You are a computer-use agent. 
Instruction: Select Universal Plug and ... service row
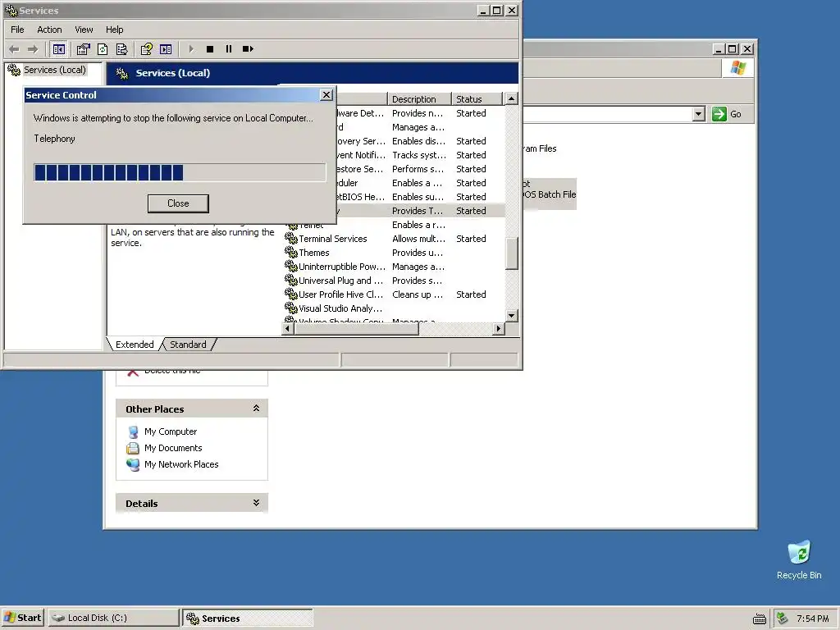[394, 281]
